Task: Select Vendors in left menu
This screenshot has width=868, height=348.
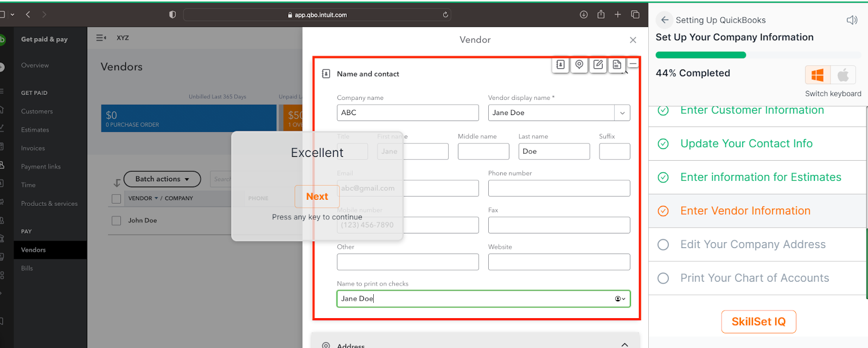Action: point(50,250)
